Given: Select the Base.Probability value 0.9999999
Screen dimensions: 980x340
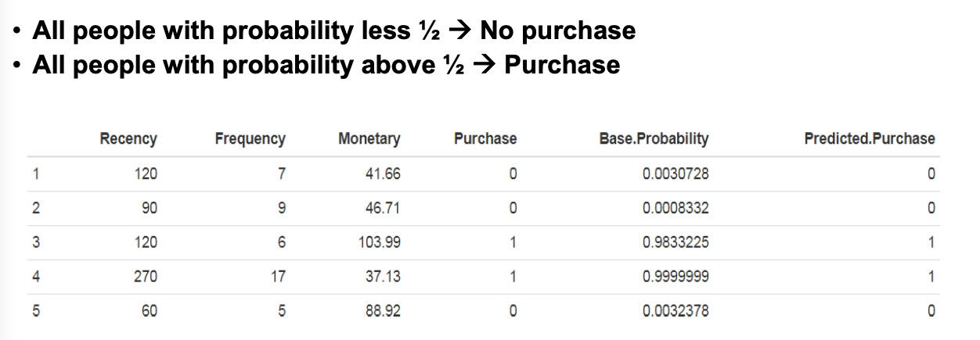Looking at the screenshot, I should coord(676,277).
